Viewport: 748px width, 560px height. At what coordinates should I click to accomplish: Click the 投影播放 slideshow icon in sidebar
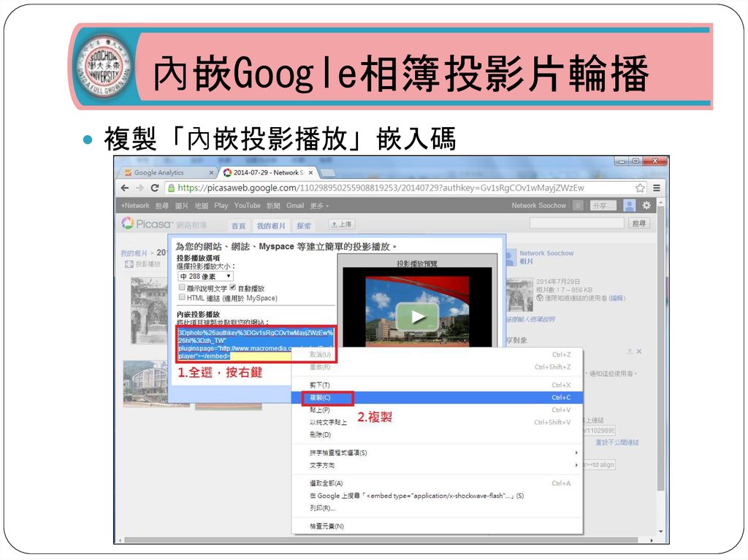coord(129,264)
